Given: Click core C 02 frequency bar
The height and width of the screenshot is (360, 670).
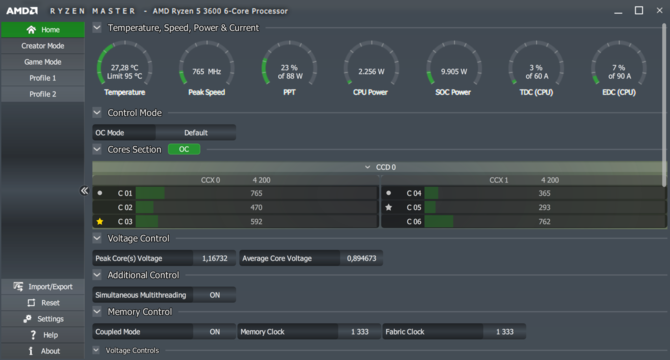Looking at the screenshot, I should point(256,207).
